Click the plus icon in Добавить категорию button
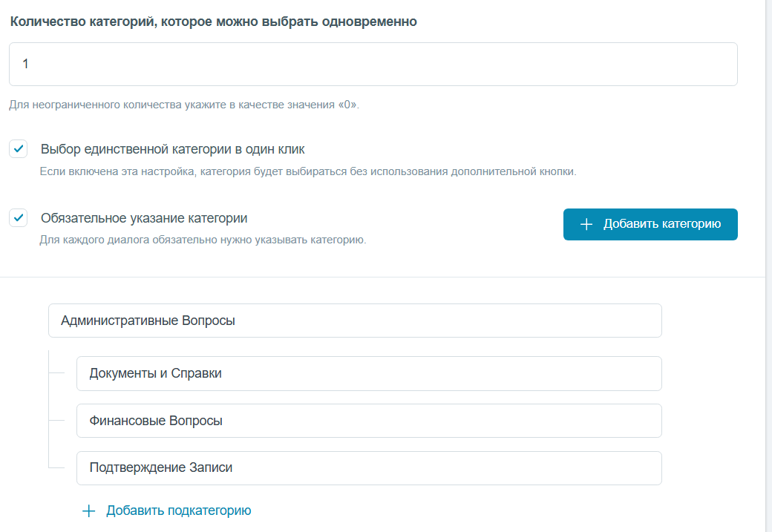The width and height of the screenshot is (772, 532). [586, 225]
